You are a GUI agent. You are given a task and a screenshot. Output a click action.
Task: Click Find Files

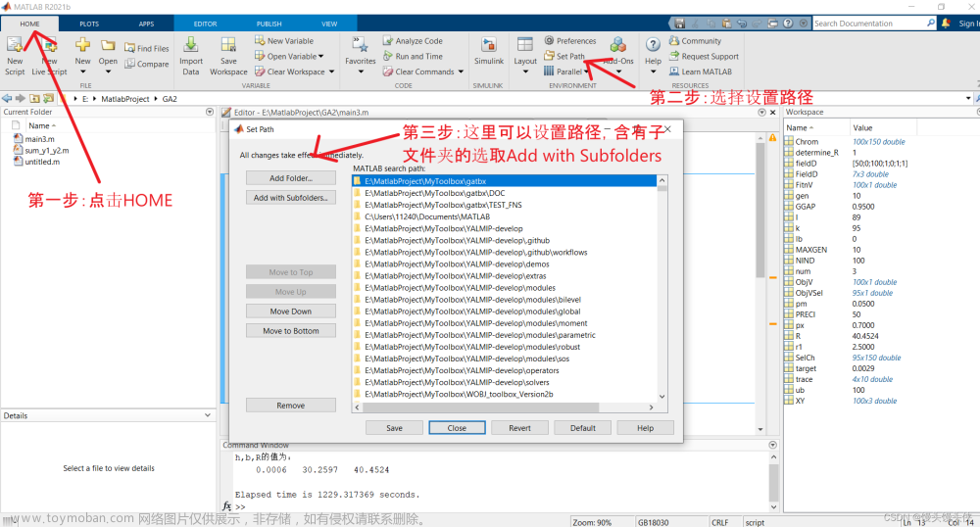point(147,48)
